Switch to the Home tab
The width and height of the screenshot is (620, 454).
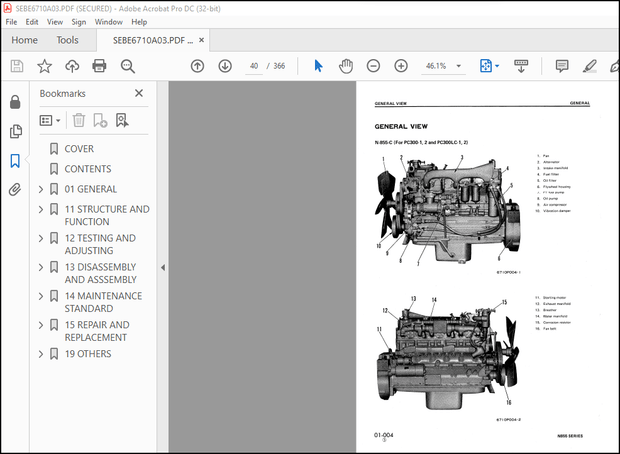[25, 40]
